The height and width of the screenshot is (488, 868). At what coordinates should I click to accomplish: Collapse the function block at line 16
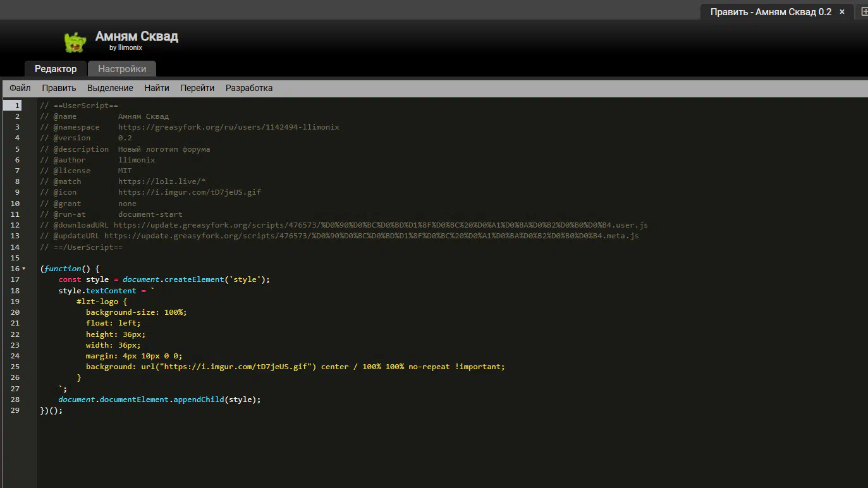tap(24, 269)
